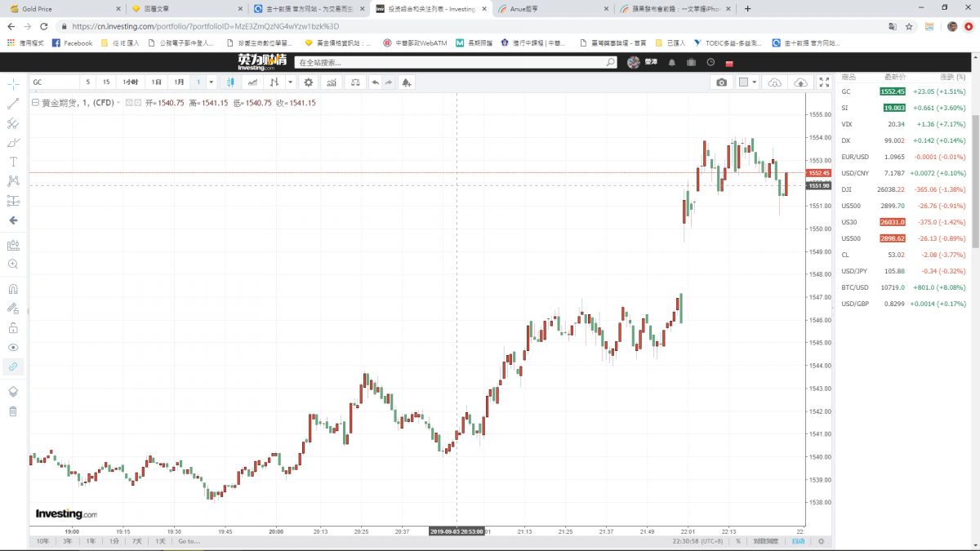
Task: Toggle log scale on price axis
Action: 765,541
